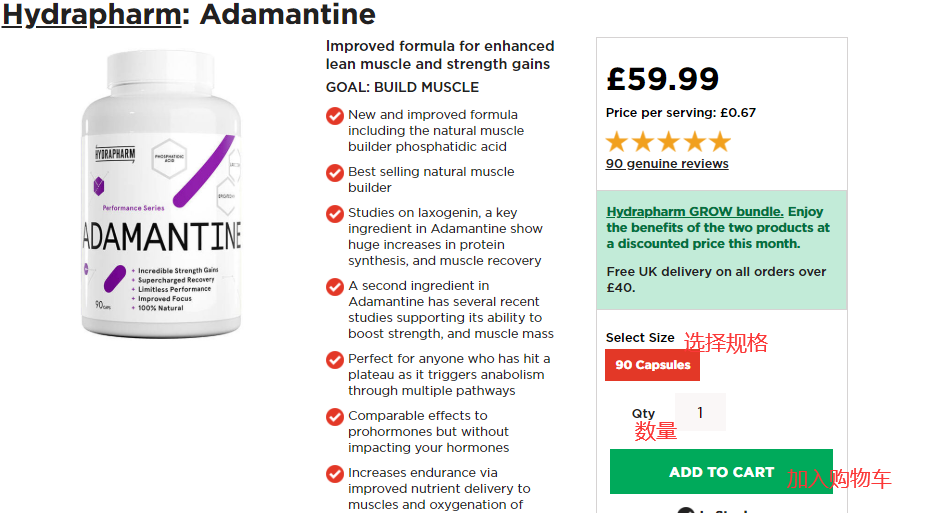The height and width of the screenshot is (513, 925).
Task: Click the "GOAL: BUILD MUSCLE" heading
Action: (x=402, y=87)
